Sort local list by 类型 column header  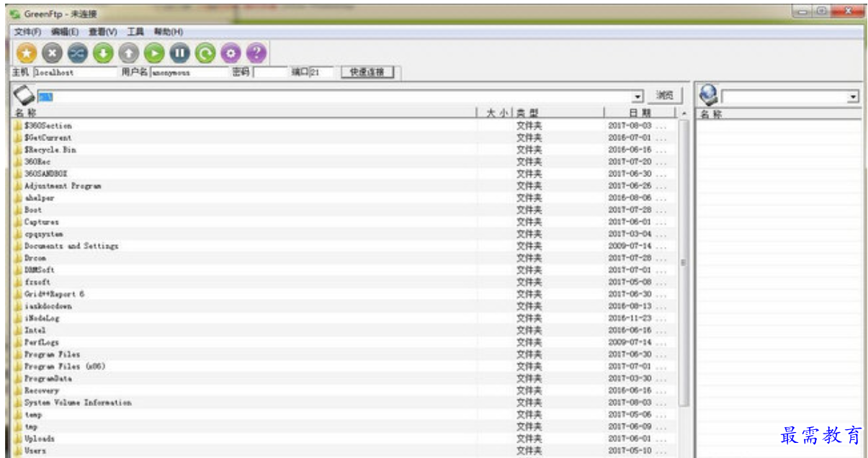[x=558, y=113]
